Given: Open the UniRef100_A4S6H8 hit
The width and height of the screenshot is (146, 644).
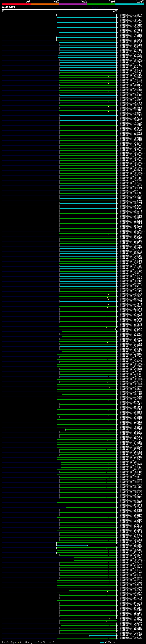Looking at the screenshot, I should 131,35.
